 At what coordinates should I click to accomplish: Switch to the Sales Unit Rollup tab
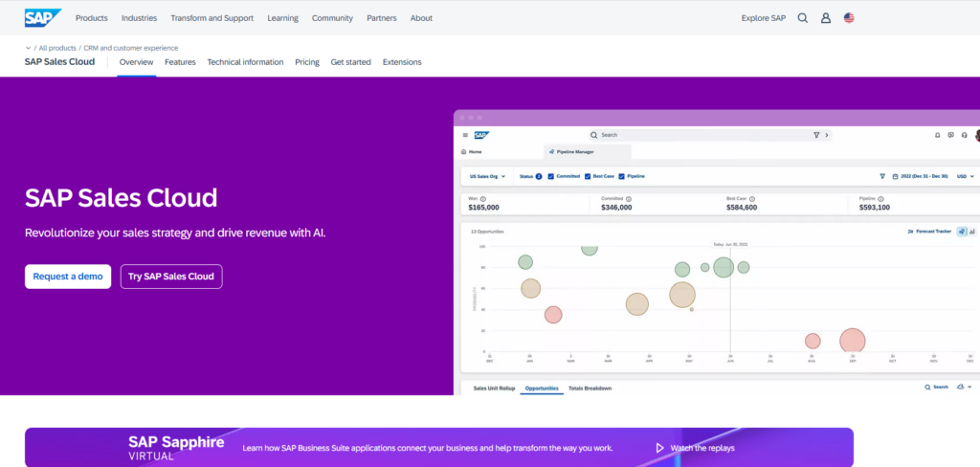click(x=494, y=389)
